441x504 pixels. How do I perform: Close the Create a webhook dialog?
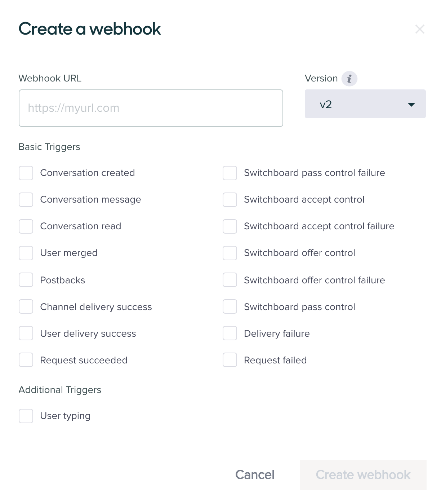[420, 29]
